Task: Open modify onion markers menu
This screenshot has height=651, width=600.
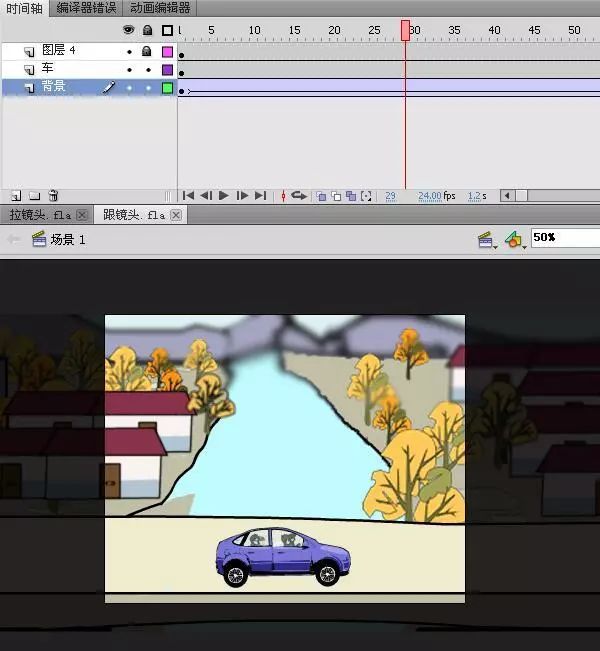Action: click(366, 196)
